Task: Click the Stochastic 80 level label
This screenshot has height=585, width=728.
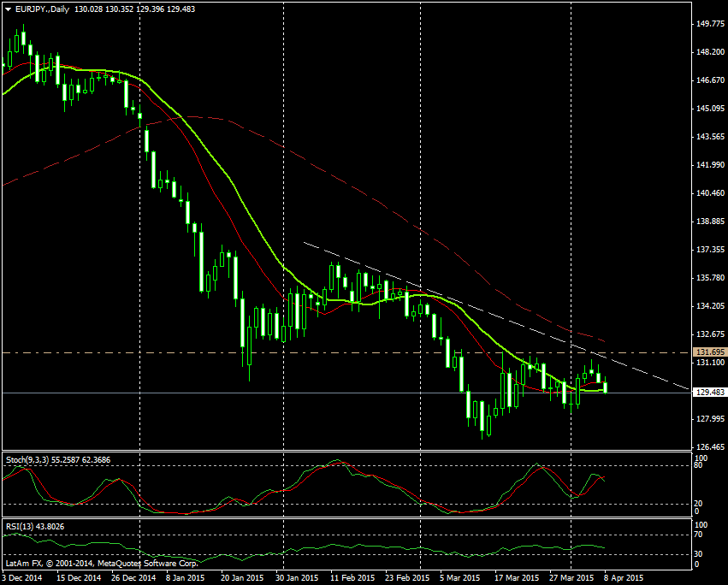Action: pyautogui.click(x=697, y=466)
